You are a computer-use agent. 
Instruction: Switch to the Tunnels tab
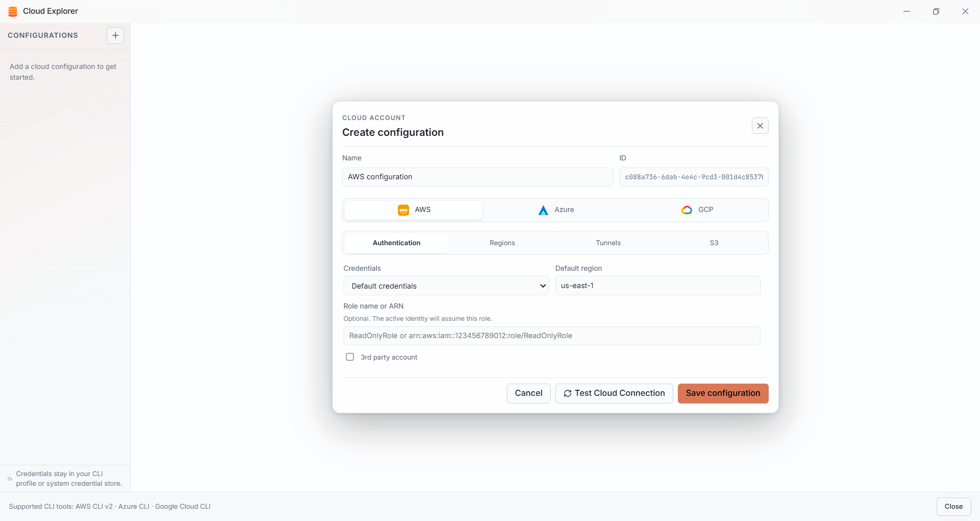(x=608, y=243)
